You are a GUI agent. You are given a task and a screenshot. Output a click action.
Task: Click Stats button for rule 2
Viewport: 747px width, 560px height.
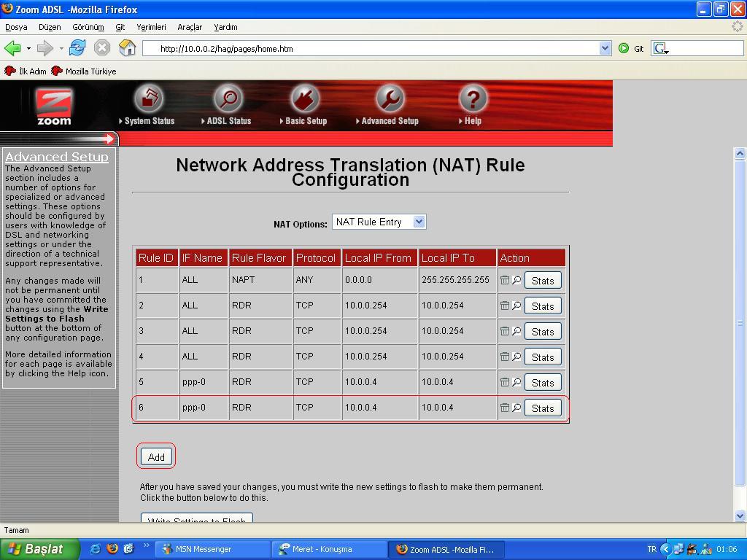(x=543, y=306)
